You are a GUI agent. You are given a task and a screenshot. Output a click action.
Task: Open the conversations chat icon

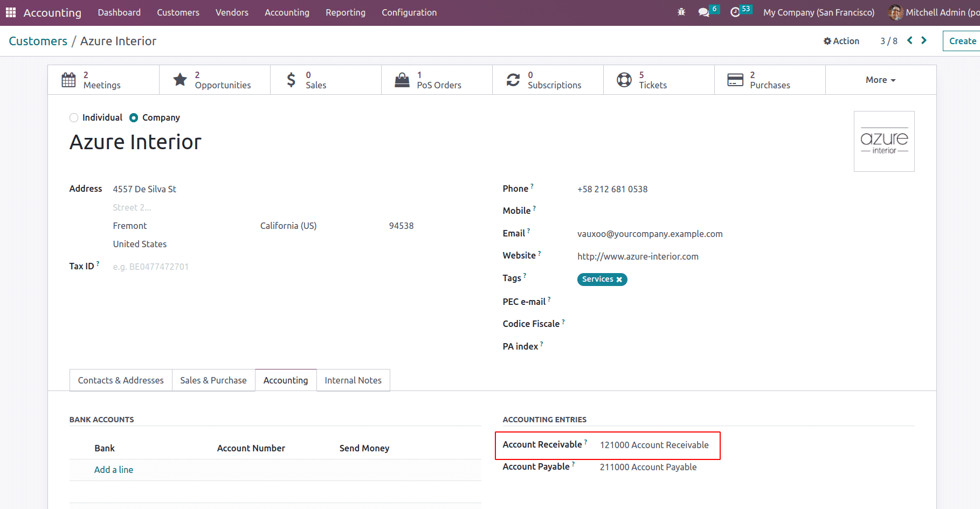pyautogui.click(x=703, y=12)
